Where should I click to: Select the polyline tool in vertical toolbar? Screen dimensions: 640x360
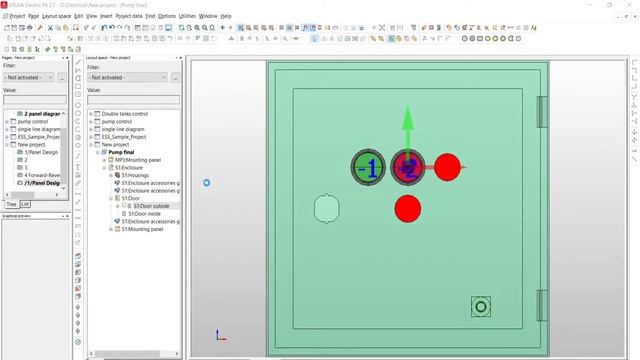click(x=78, y=70)
